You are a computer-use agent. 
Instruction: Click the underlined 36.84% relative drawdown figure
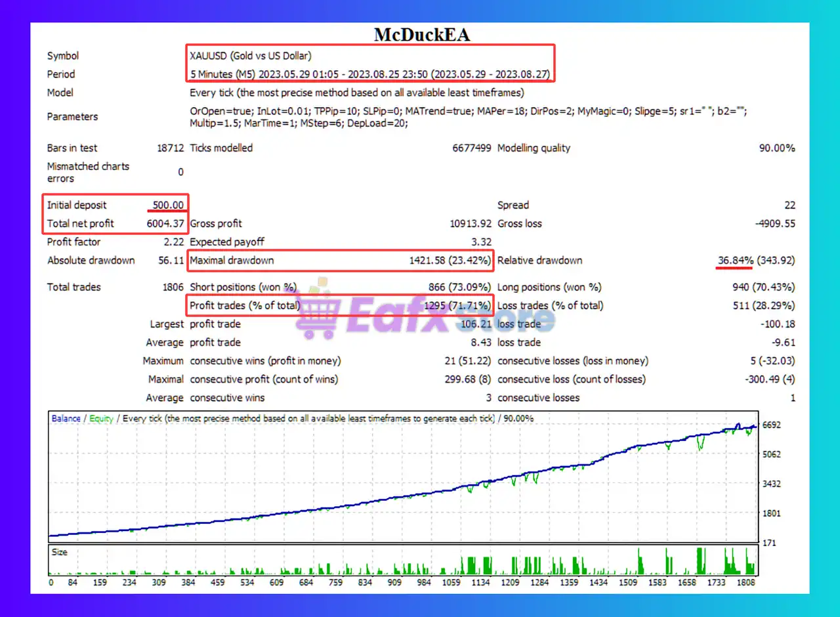click(735, 261)
